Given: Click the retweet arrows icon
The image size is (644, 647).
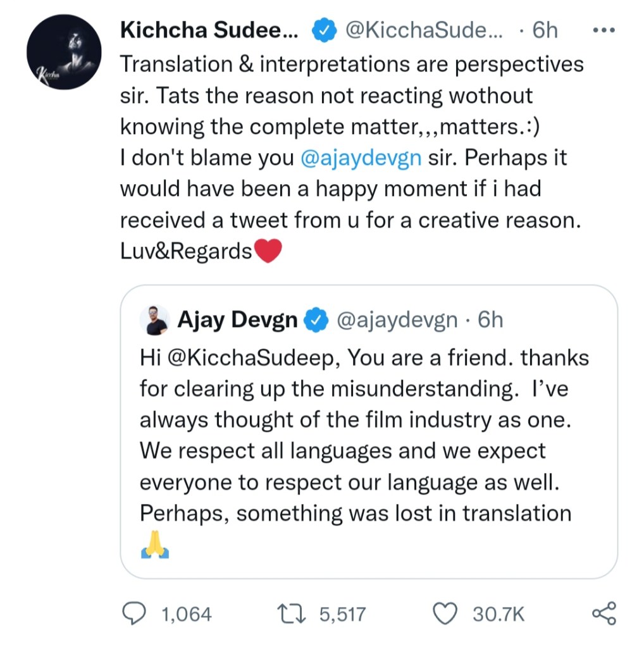Looking at the screenshot, I should (292, 613).
